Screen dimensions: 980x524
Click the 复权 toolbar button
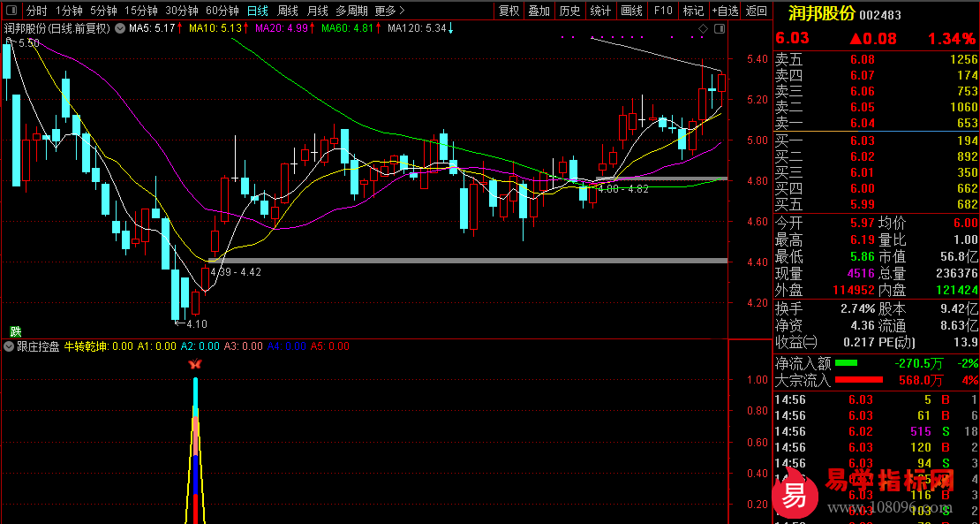pos(509,10)
